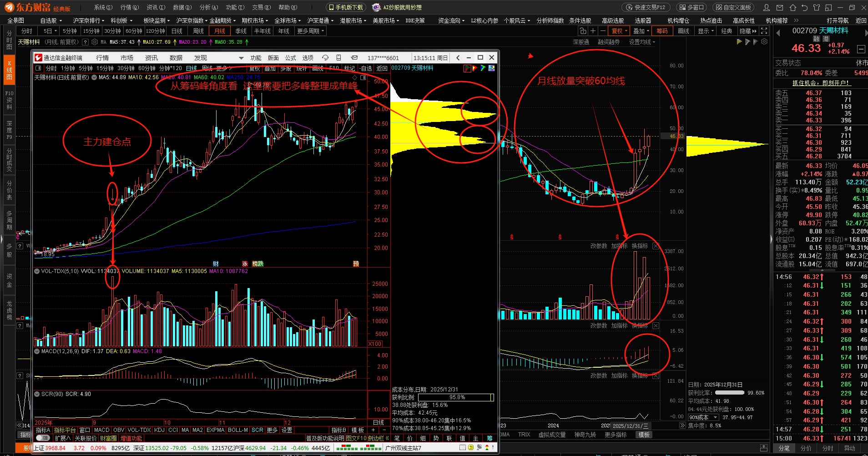Screen dimensions: 868x456
Task: Click the 获利比率 99.60% progress bar
Action: click(730, 392)
